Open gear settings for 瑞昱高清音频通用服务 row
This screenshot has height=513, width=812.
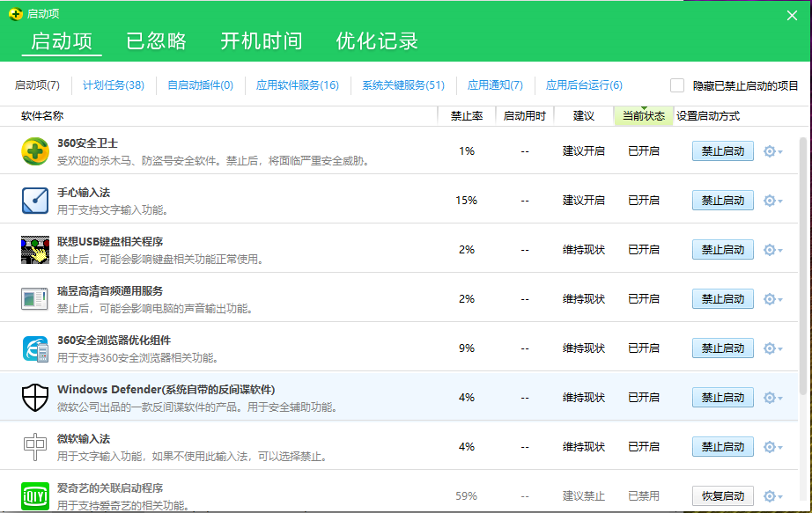click(772, 298)
